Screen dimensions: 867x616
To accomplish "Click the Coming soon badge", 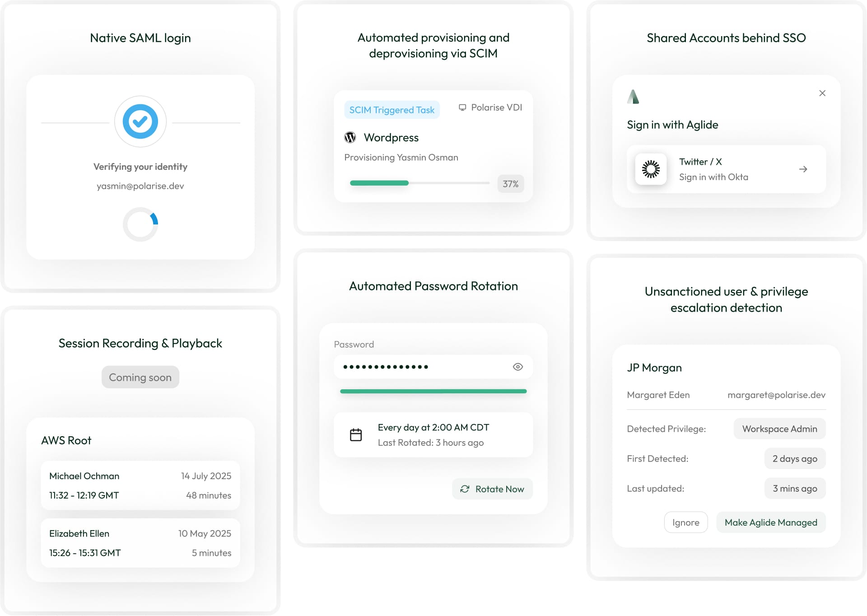I will (x=140, y=377).
